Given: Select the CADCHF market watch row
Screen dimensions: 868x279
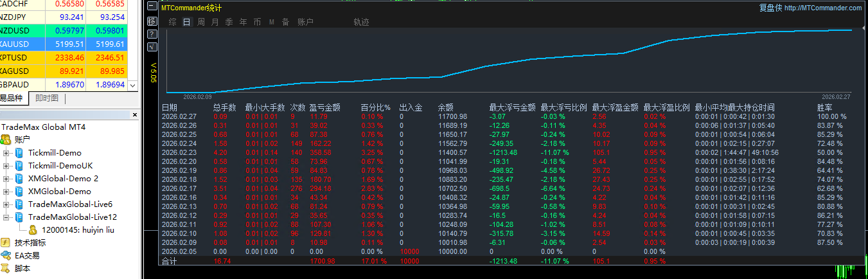Looking at the screenshot, I should (x=64, y=4).
